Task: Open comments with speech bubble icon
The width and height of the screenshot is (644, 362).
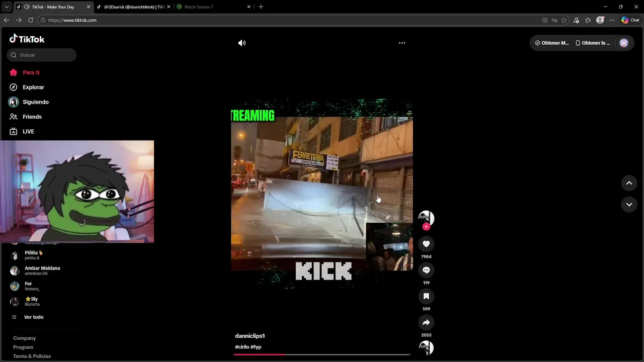Action: click(426, 270)
